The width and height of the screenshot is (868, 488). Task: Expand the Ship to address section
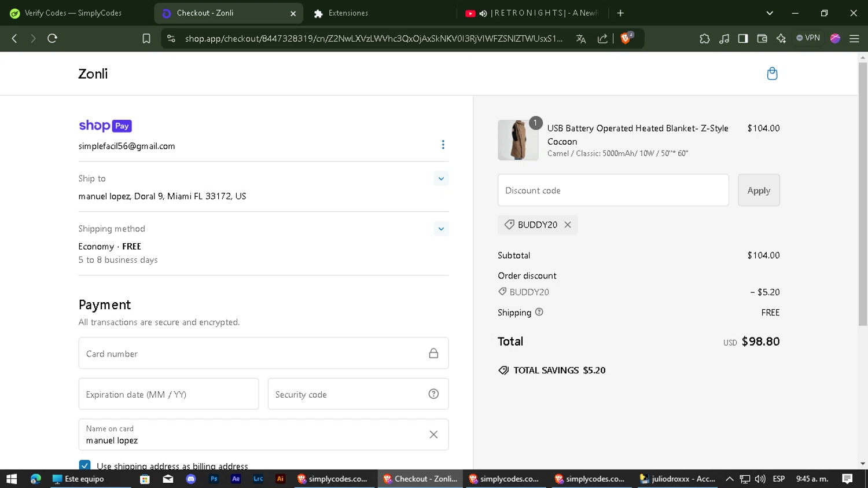(x=441, y=178)
